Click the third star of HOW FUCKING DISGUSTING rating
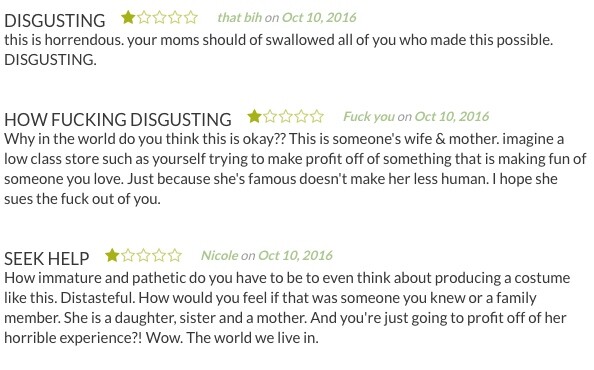 [x=286, y=116]
